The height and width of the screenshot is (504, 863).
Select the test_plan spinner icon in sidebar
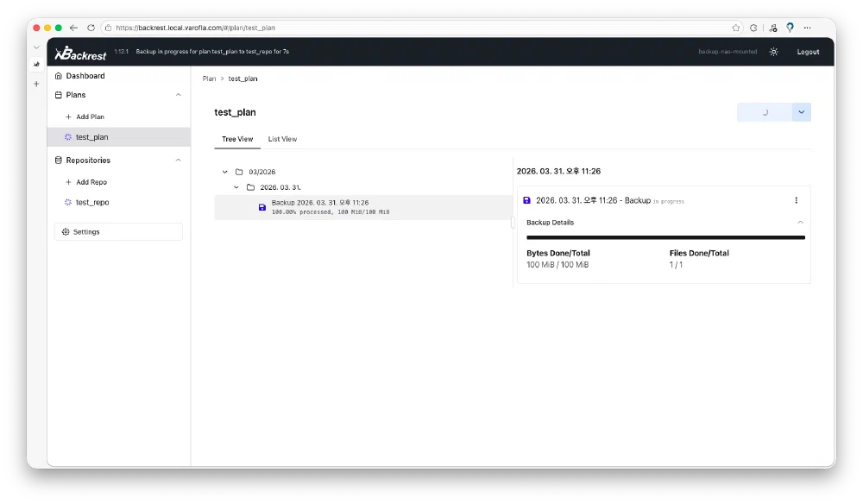[68, 137]
